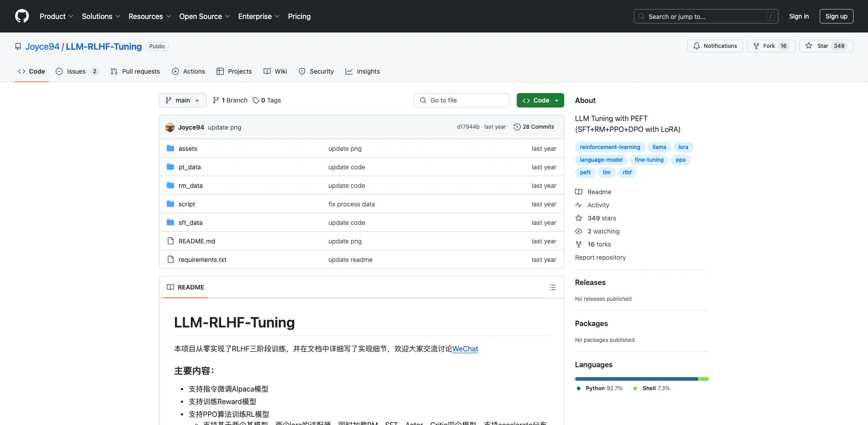Click the fine-tuning topic tag
The image size is (868, 425).
click(649, 160)
